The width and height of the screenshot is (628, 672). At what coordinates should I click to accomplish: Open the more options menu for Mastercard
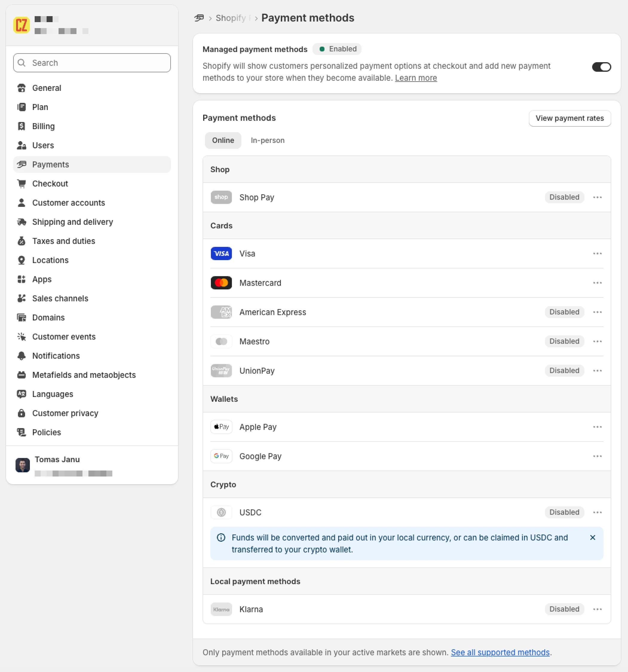597,283
